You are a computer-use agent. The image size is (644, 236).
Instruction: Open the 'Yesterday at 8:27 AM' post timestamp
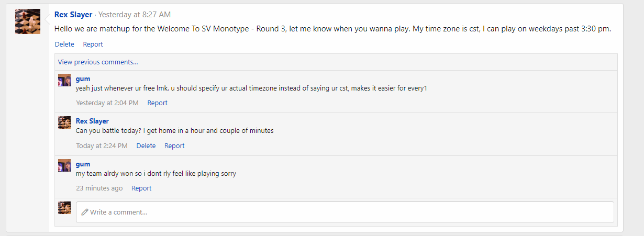135,15
